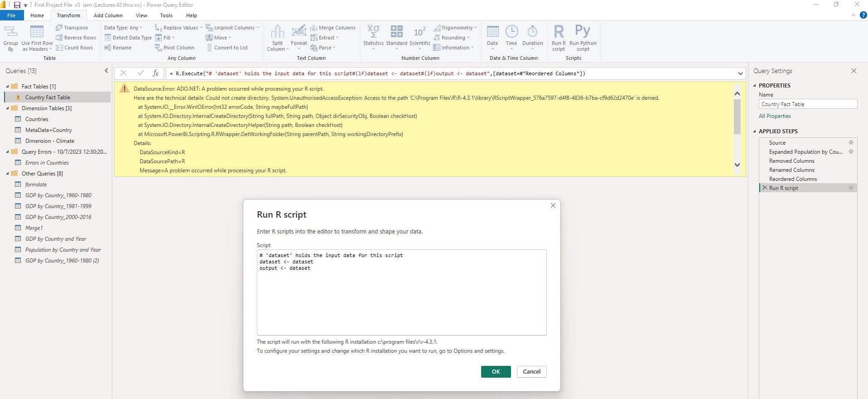Select the Countries query
Image resolution: width=868 pixels, height=399 pixels.
[x=37, y=119]
